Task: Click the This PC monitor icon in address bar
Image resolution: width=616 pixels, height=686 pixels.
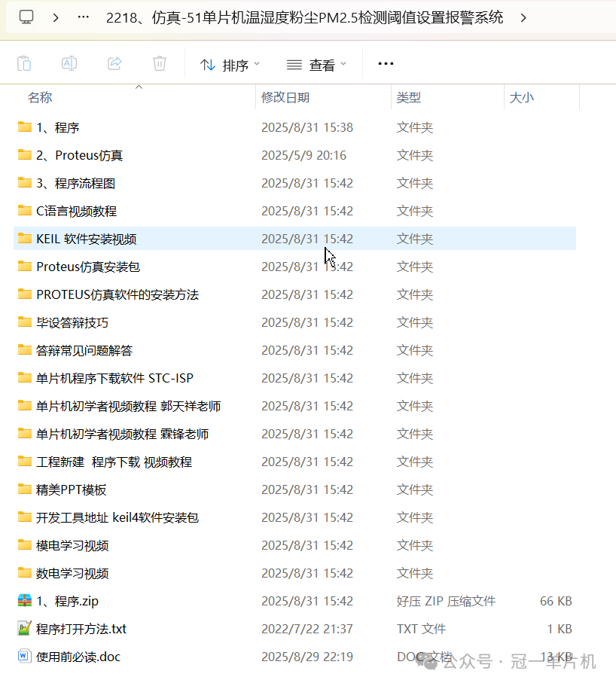Action: 26,17
